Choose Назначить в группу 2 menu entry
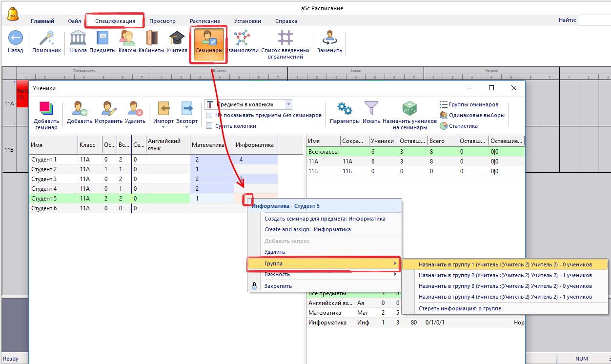611x364 pixels. (x=505, y=275)
